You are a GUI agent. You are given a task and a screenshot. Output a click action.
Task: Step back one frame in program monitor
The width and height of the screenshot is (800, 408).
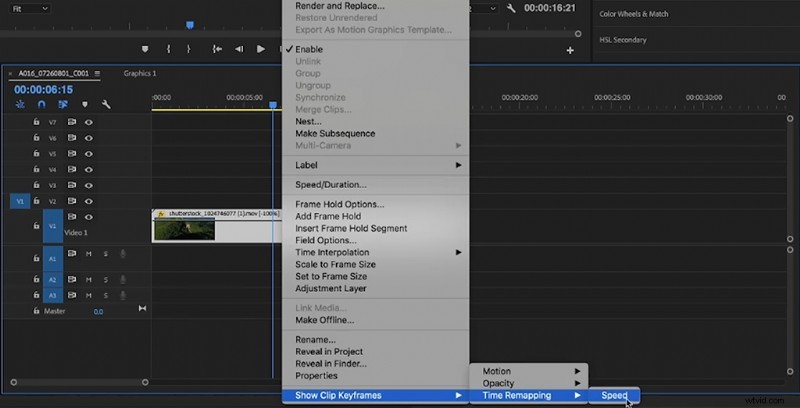239,49
